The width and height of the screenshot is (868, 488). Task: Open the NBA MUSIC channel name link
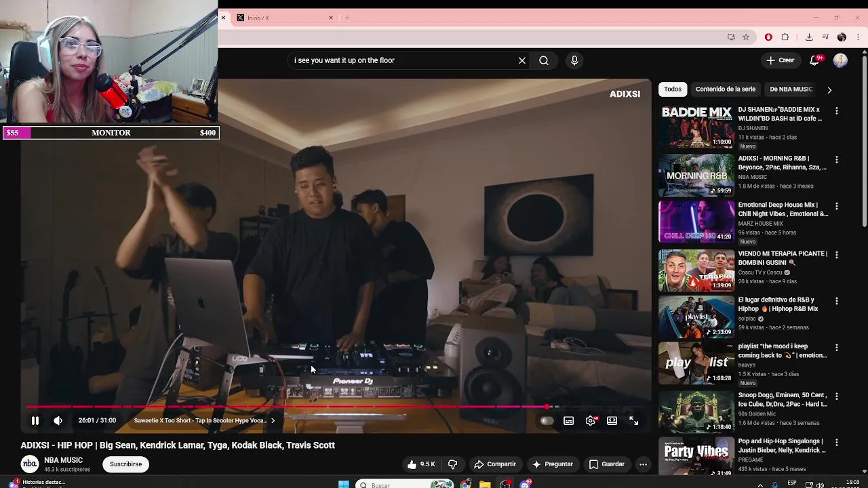pyautogui.click(x=63, y=460)
